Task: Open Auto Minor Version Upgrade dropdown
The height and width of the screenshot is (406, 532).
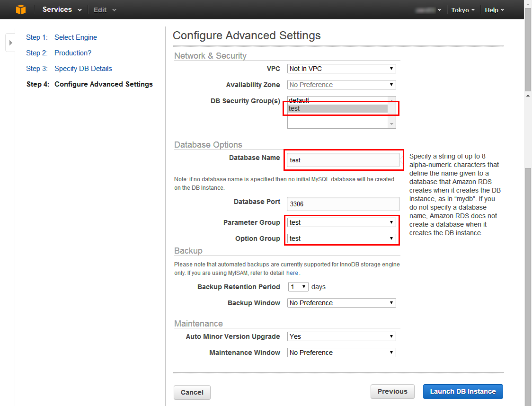Action: pyautogui.click(x=341, y=336)
